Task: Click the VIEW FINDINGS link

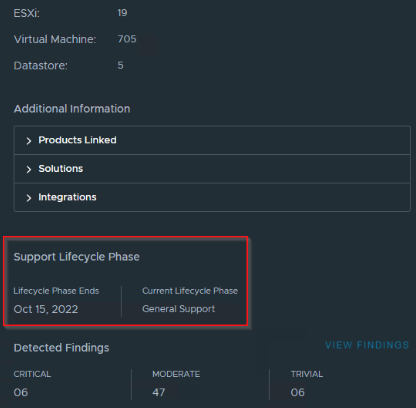Action: 367,345
